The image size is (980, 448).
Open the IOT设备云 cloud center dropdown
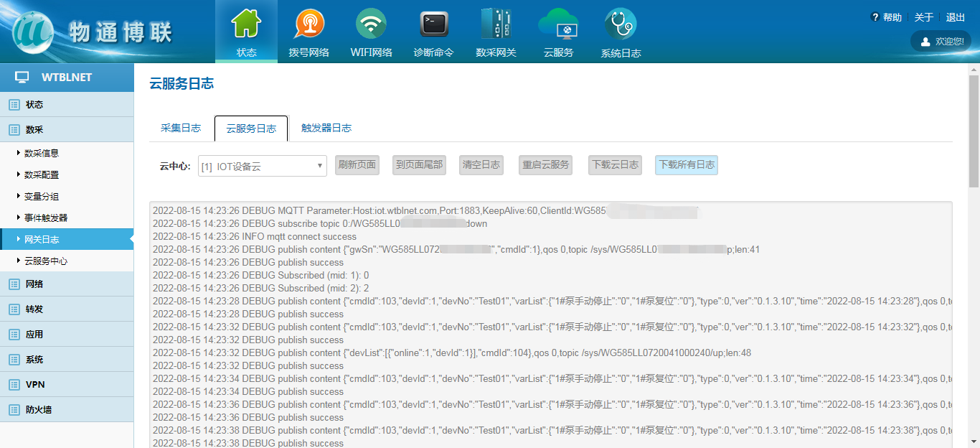tap(262, 166)
